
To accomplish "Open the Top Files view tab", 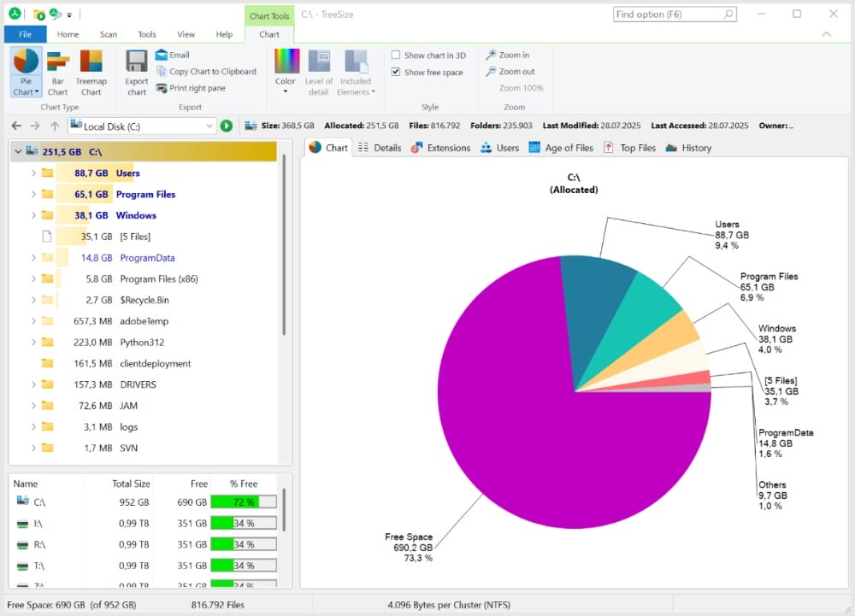I will coord(629,148).
